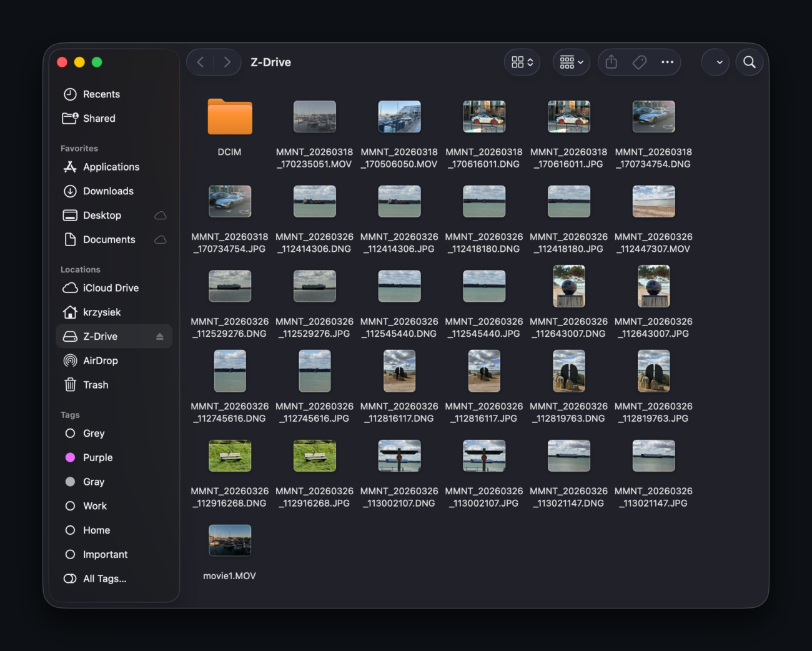Select MMNT_20260326_112447307.MOV beach video

point(653,202)
